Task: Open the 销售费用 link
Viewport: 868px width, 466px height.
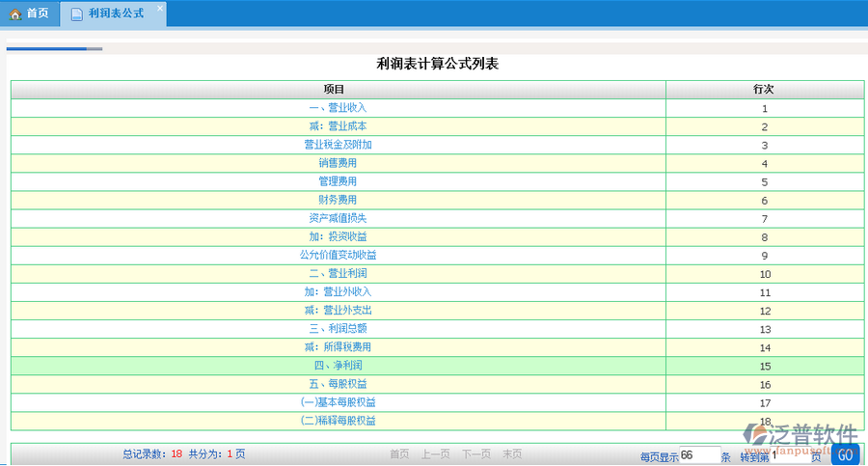Action: (x=338, y=163)
